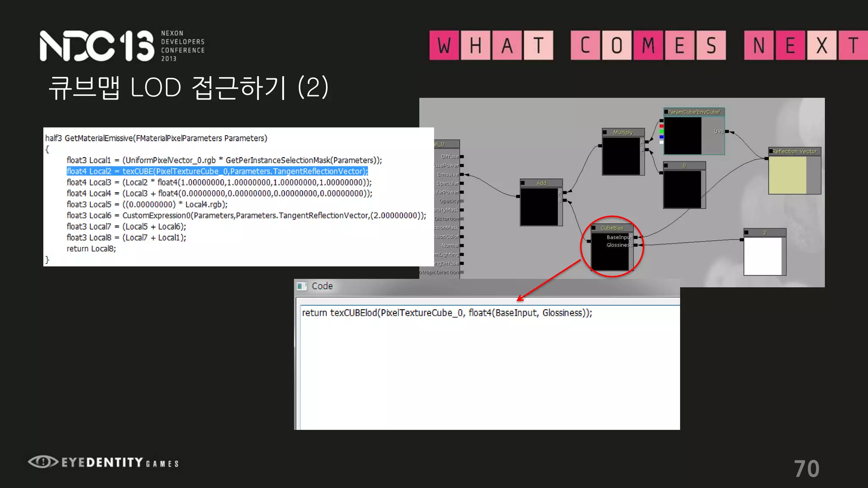Click the CubeBias Glossiness connector pin
The height and width of the screenshot is (488, 868).
point(635,245)
